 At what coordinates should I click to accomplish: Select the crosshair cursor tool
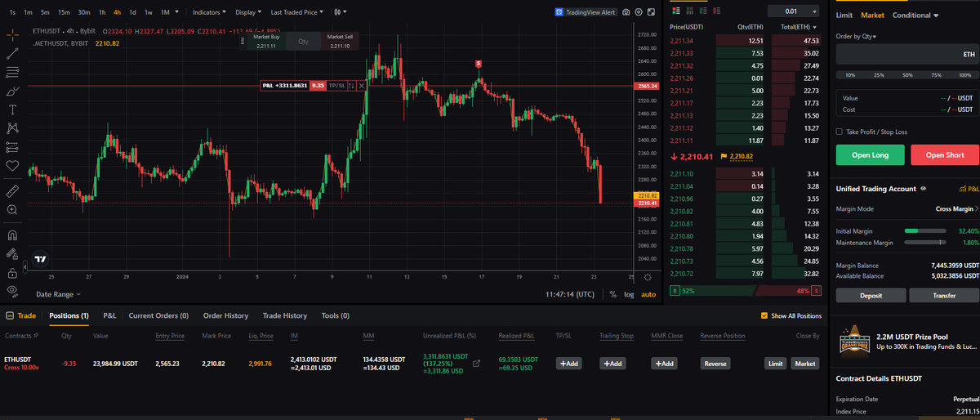point(12,35)
